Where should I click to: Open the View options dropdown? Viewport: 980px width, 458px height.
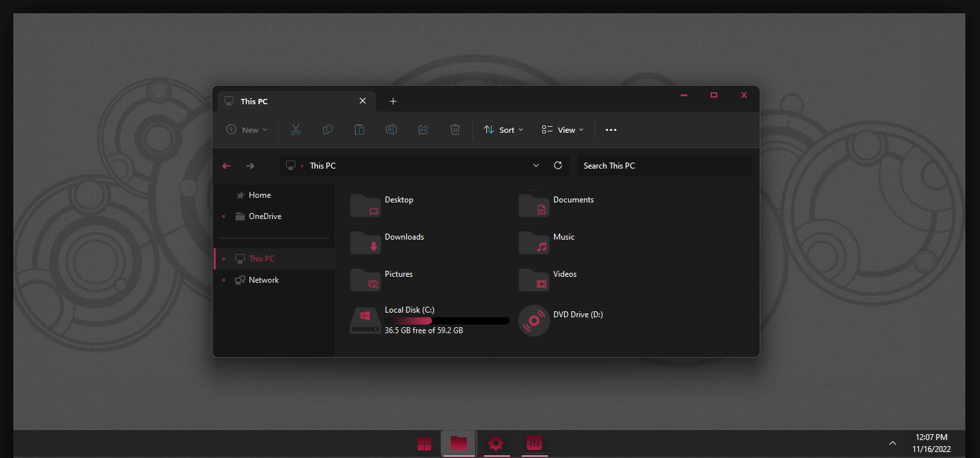(x=561, y=129)
